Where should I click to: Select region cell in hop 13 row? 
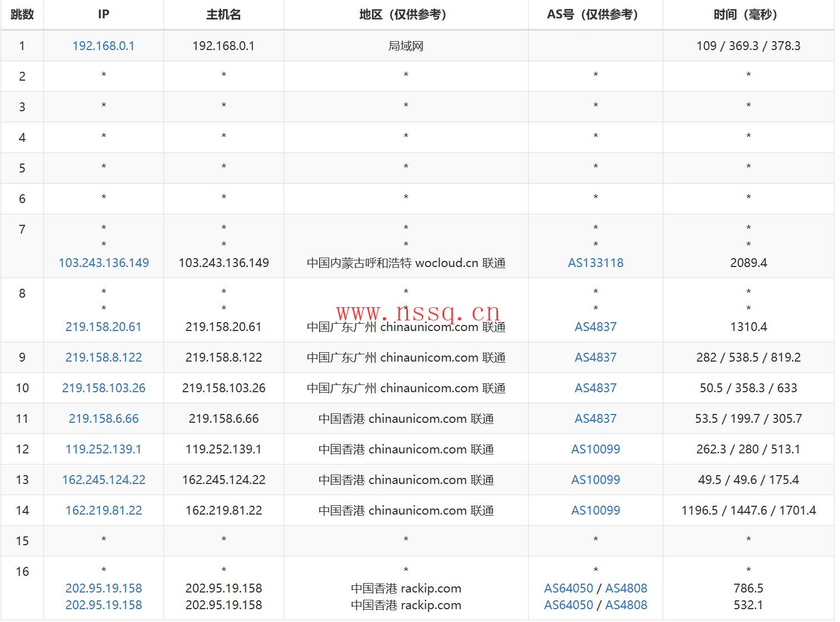[406, 480]
